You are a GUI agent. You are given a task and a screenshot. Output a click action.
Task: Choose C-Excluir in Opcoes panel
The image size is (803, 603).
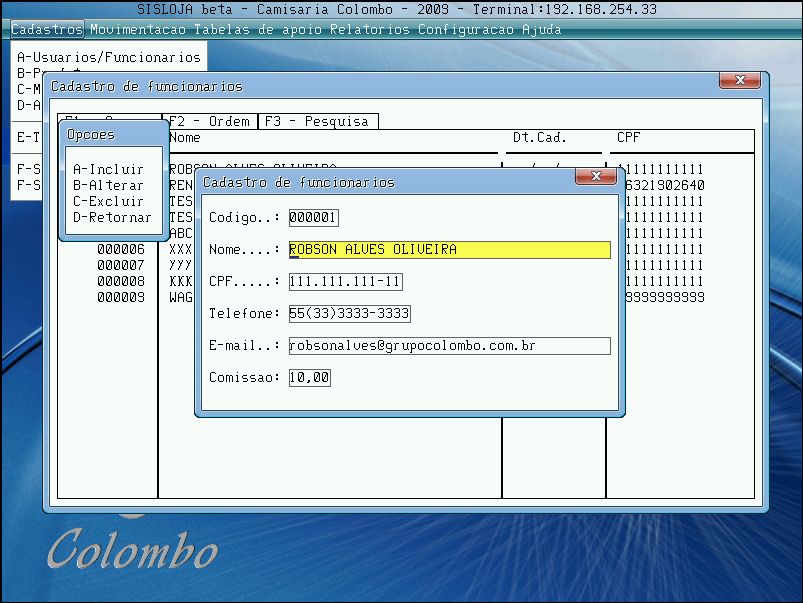click(x=108, y=201)
